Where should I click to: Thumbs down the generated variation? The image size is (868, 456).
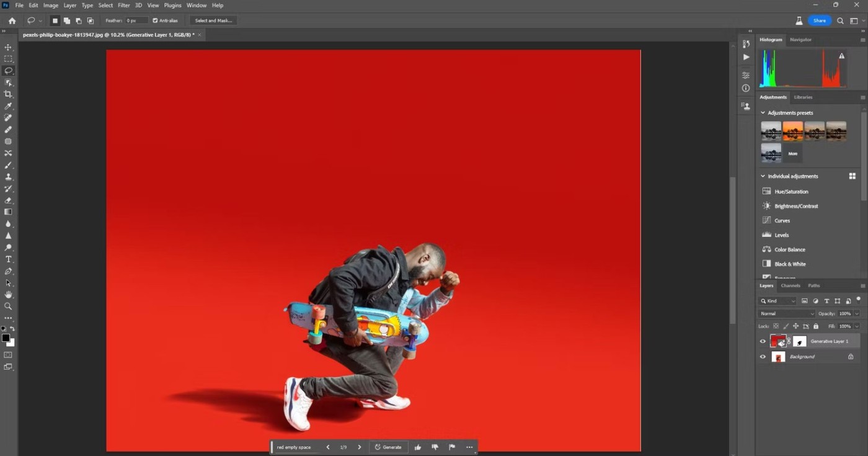point(435,447)
